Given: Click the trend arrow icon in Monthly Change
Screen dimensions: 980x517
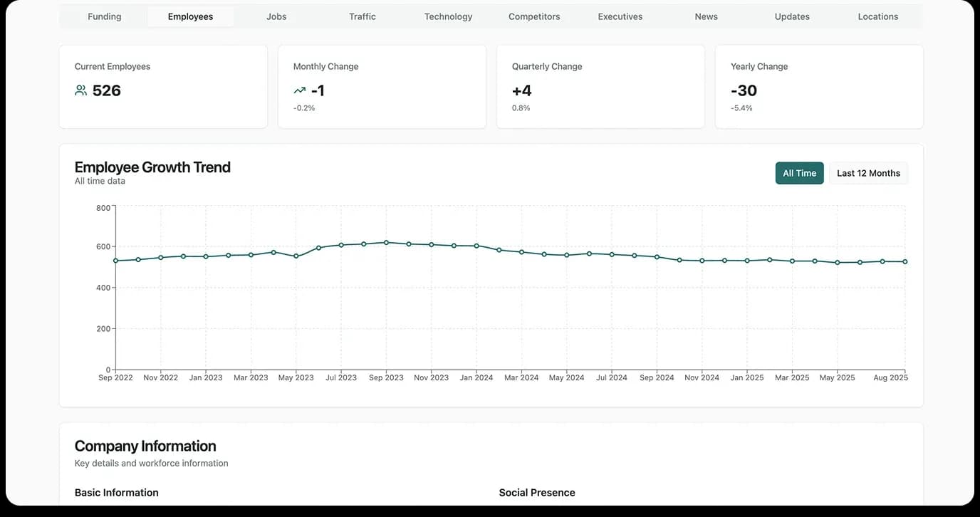Looking at the screenshot, I should (299, 90).
